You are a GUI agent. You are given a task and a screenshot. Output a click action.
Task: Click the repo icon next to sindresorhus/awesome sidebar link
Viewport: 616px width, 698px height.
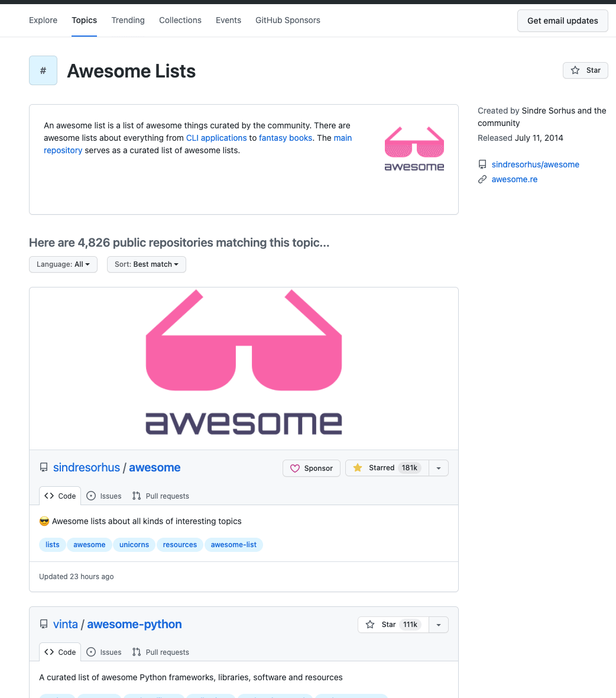482,164
